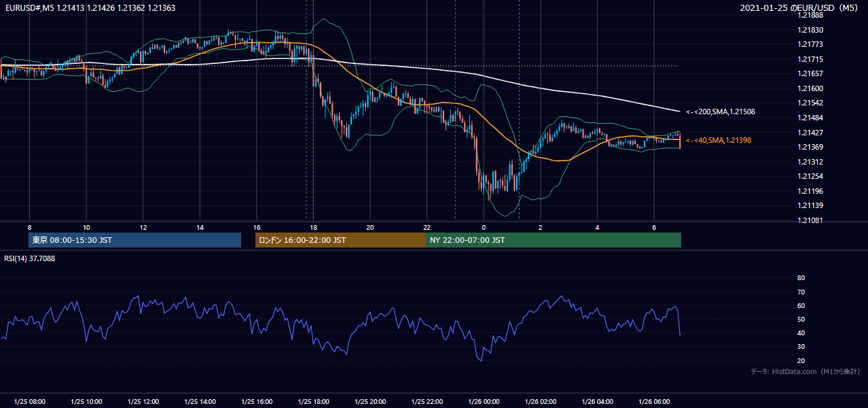Select hour label 12 below price chart

pos(143,227)
